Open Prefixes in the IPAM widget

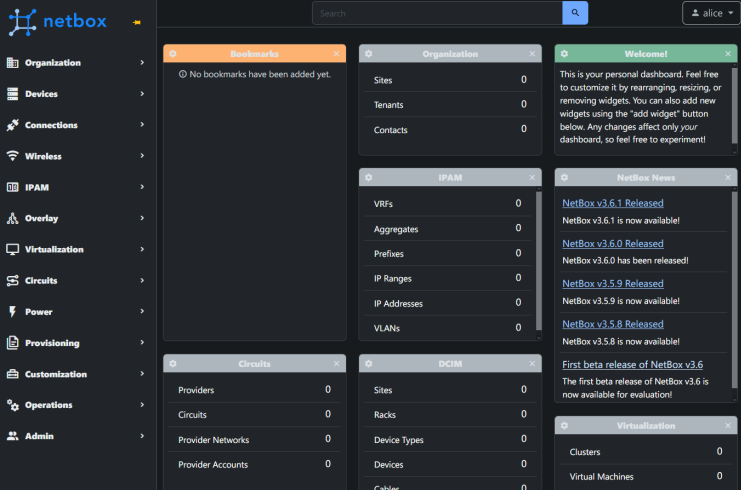(x=447, y=254)
